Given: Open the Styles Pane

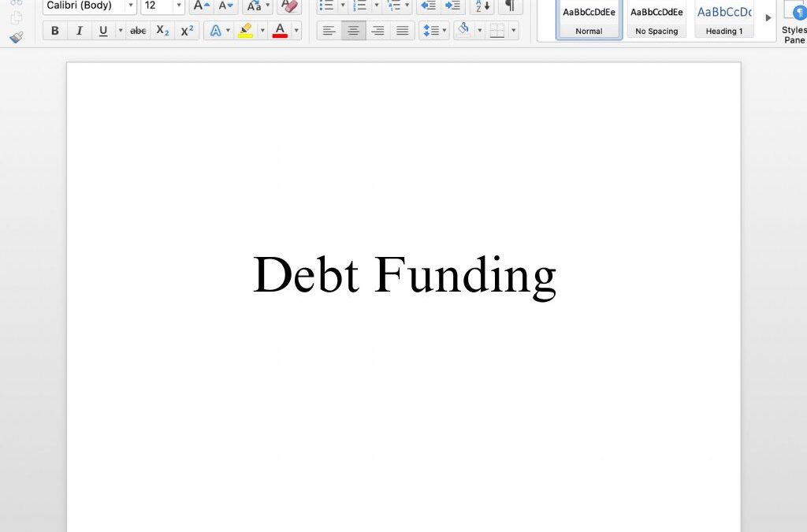Looking at the screenshot, I should [x=794, y=23].
